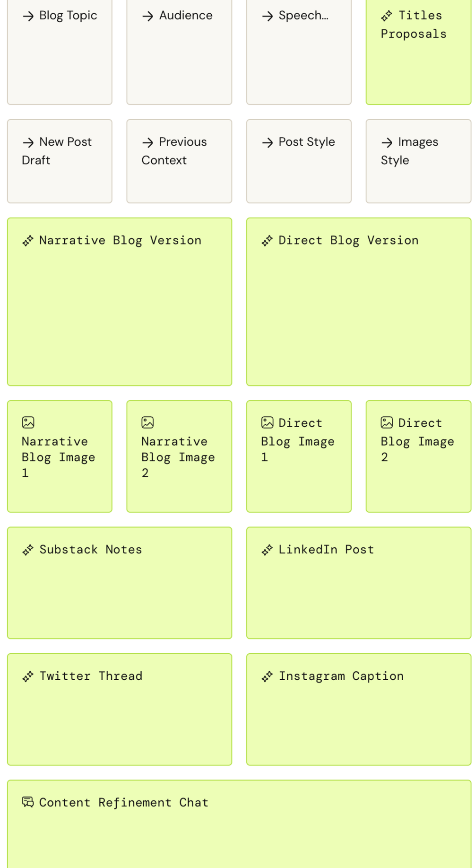
Task: Select the Instagram Caption block
Action: click(x=359, y=710)
